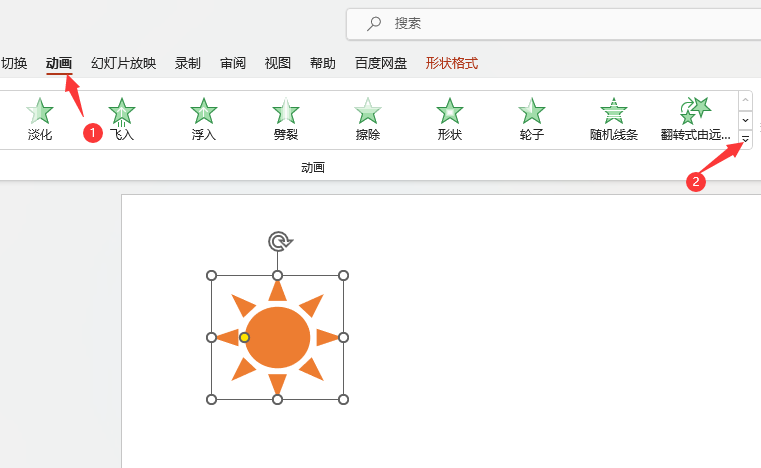Image resolution: width=761 pixels, height=468 pixels.
Task: Click the yellow adjustment handle on the sun
Action: coord(245,338)
